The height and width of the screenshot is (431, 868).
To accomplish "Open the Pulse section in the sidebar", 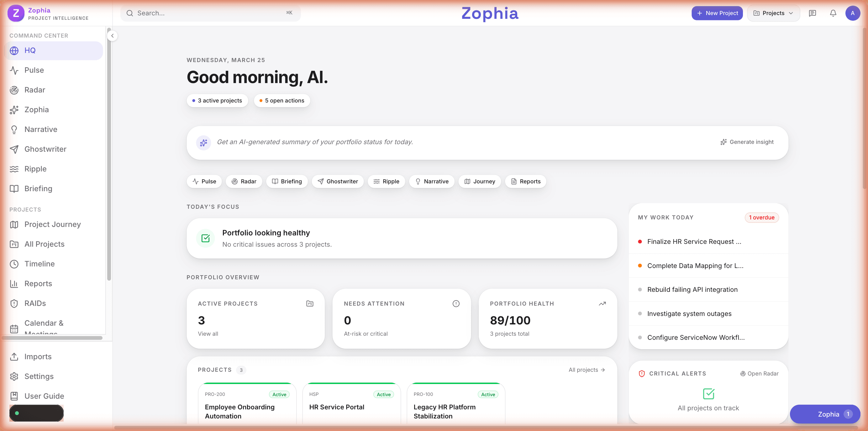I will (34, 70).
